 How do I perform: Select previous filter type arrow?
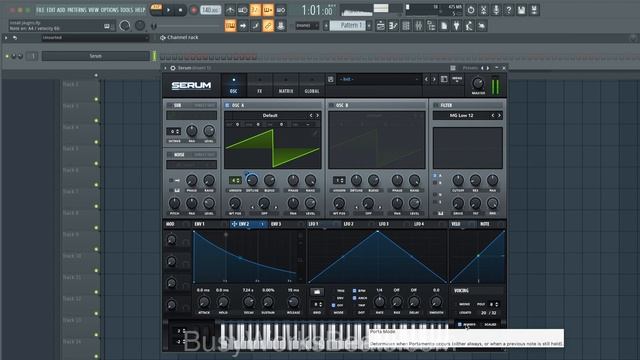[x=493, y=116]
